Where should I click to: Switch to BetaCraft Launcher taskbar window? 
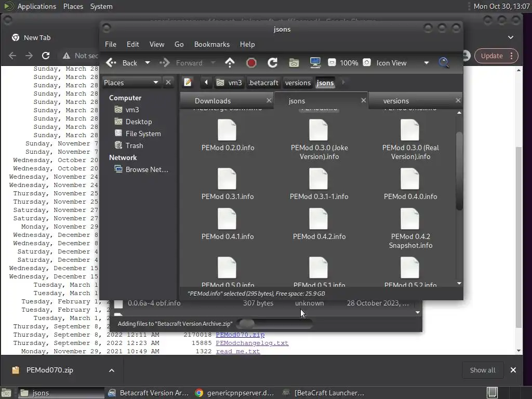coord(323,393)
